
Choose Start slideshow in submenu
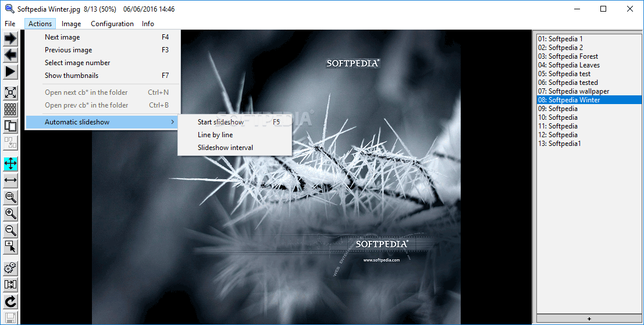tap(234, 122)
